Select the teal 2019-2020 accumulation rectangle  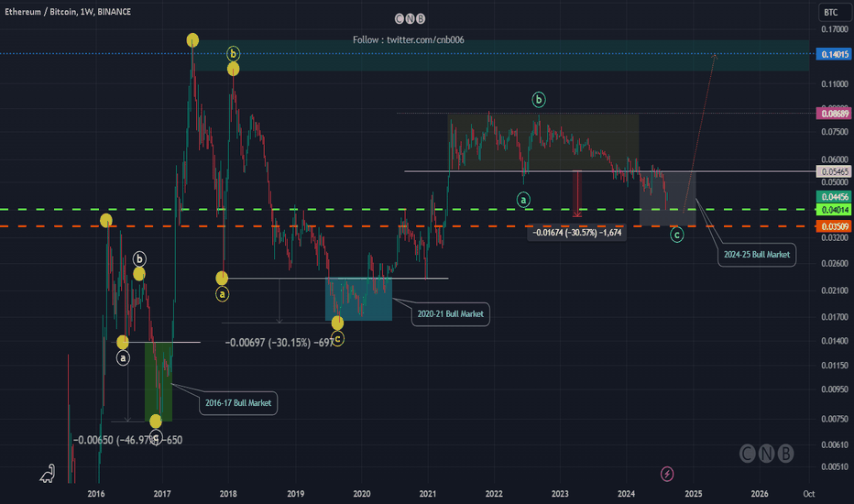coord(358,299)
